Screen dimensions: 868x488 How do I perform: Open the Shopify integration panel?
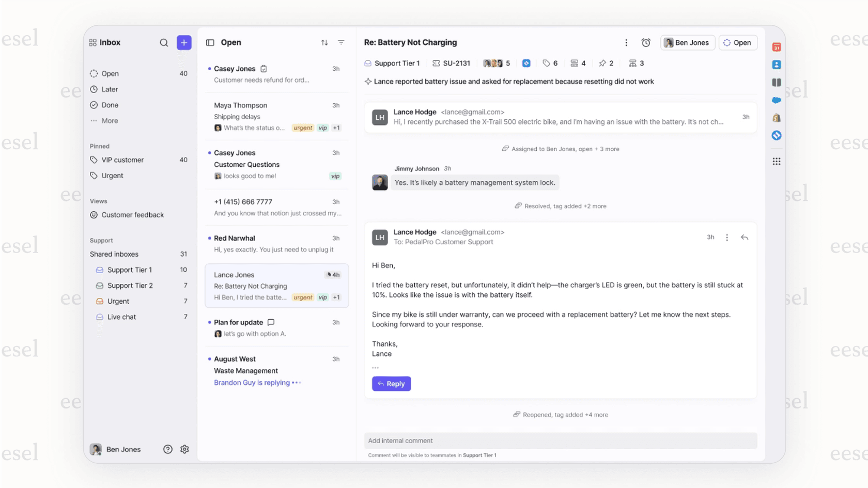[777, 117]
